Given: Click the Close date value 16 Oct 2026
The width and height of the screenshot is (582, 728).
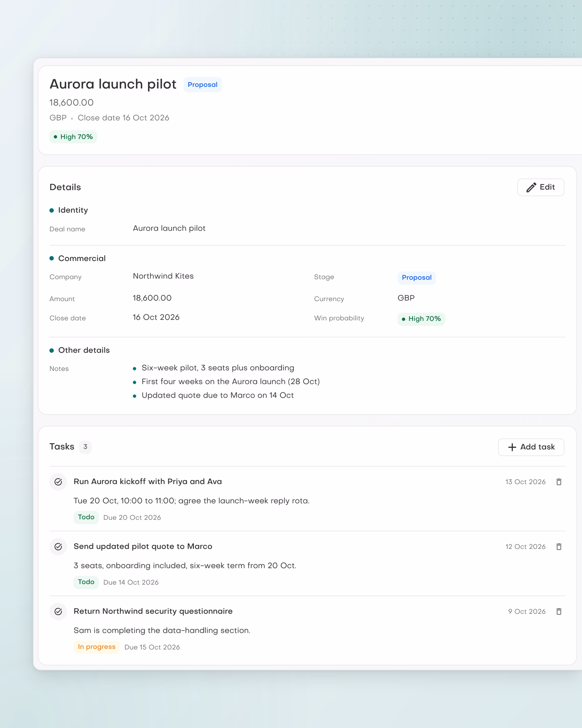Looking at the screenshot, I should [x=156, y=317].
